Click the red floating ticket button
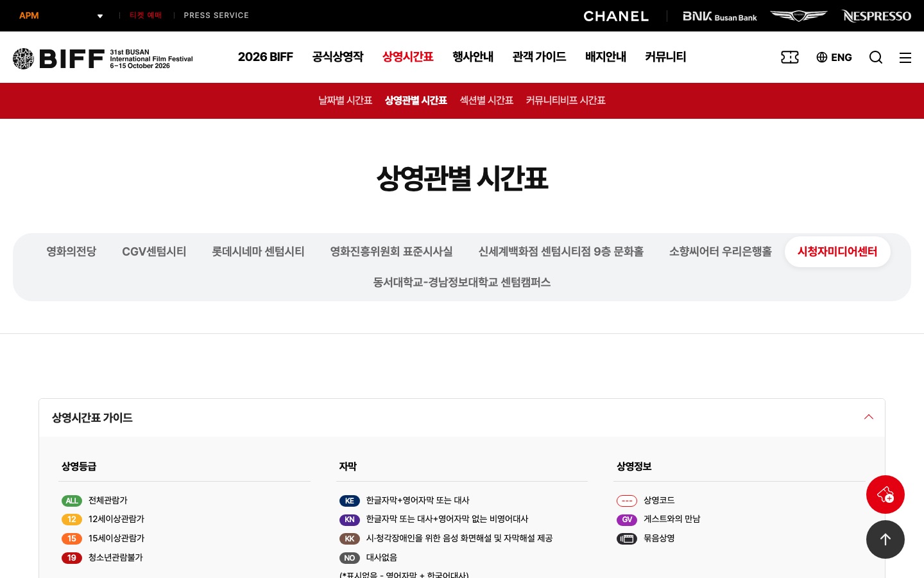 [x=886, y=495]
